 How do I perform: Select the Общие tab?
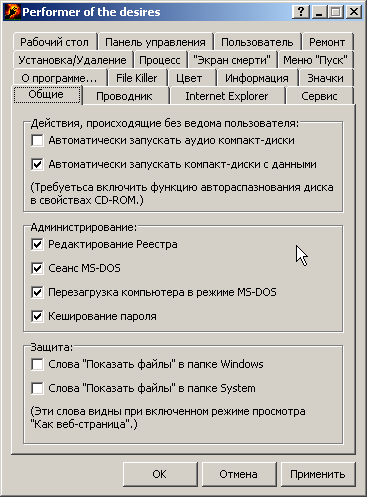(x=46, y=95)
